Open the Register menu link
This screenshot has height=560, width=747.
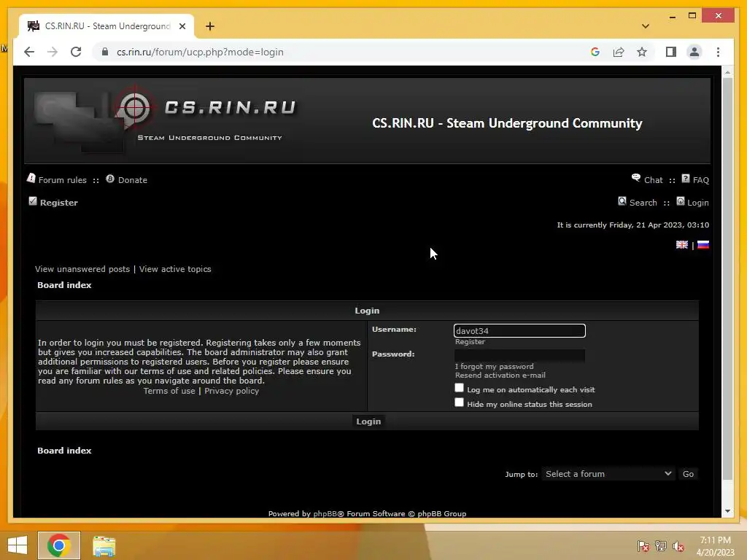(x=58, y=203)
